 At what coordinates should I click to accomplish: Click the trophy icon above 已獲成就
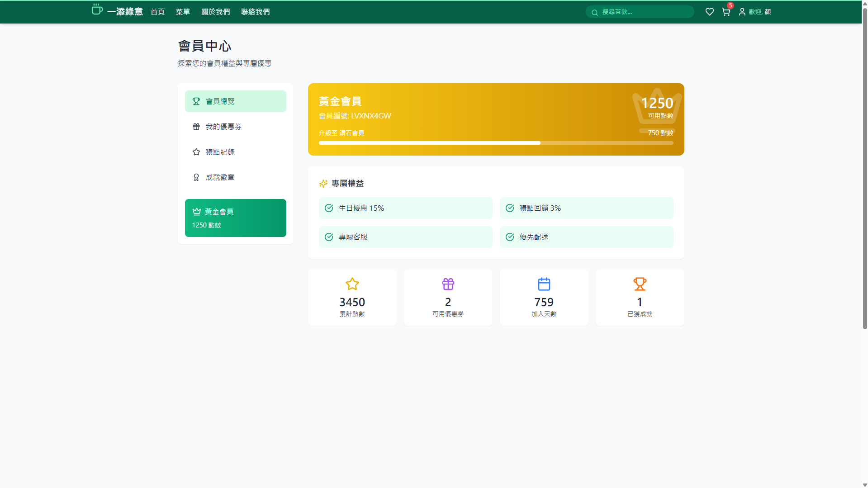click(x=640, y=284)
